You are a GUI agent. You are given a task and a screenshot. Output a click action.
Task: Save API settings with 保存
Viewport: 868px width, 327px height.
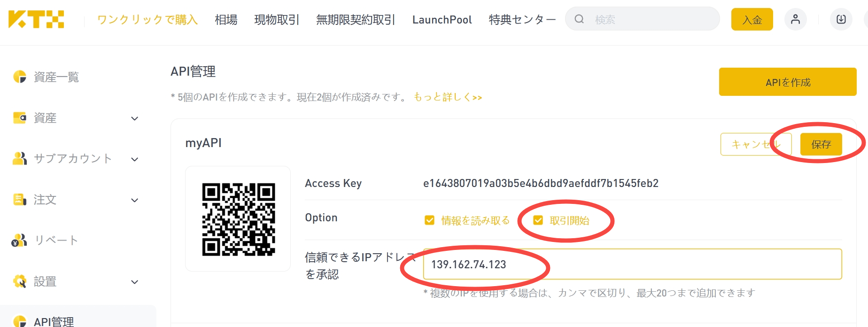[821, 144]
